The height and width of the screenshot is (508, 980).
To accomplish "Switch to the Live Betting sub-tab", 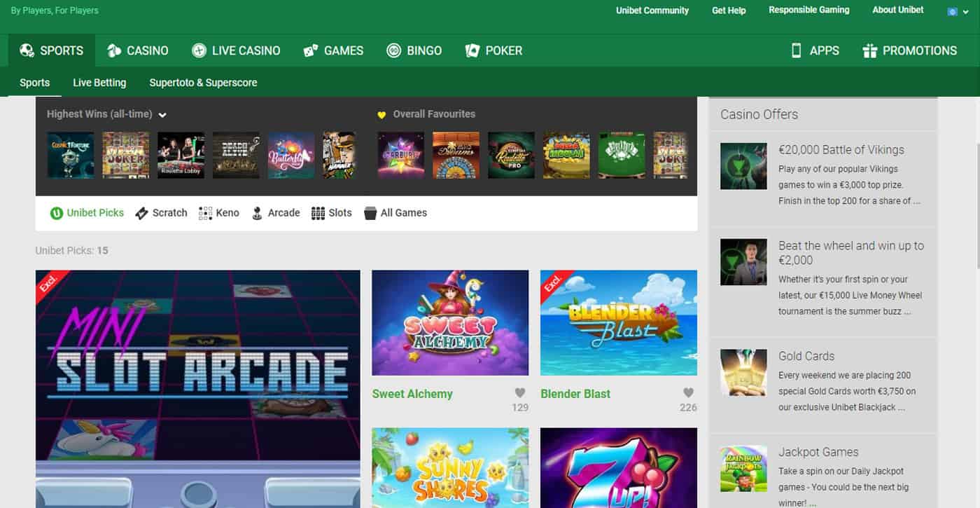I will (99, 83).
